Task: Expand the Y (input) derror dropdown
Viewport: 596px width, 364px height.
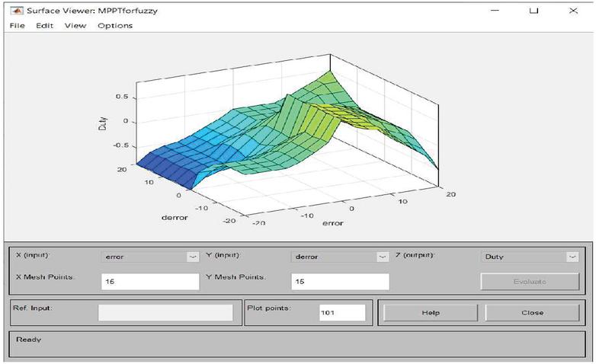Action: [340, 257]
